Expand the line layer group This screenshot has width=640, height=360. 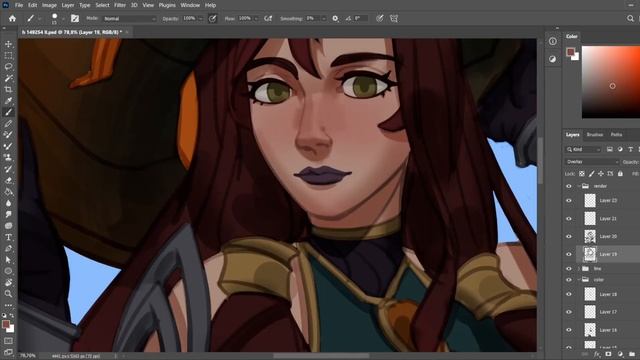[579, 269]
